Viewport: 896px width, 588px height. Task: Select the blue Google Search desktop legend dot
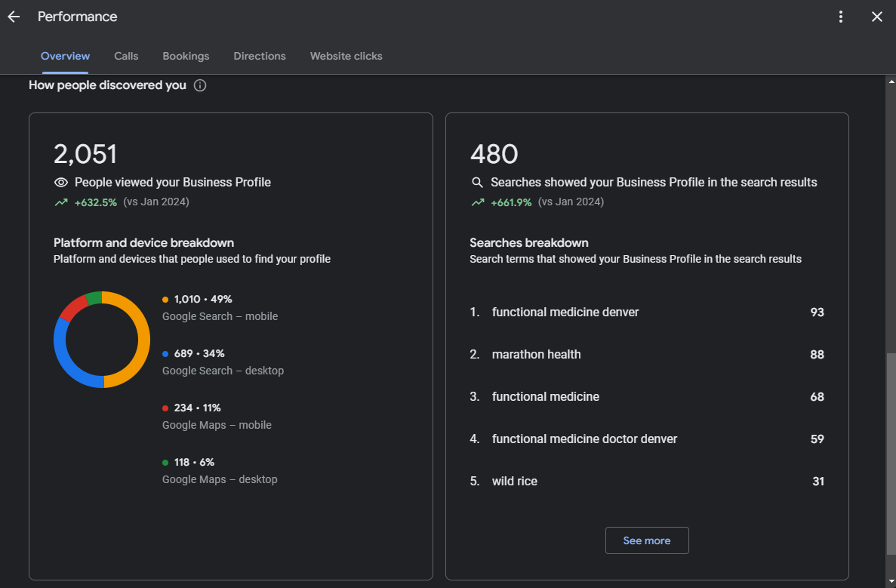click(165, 354)
